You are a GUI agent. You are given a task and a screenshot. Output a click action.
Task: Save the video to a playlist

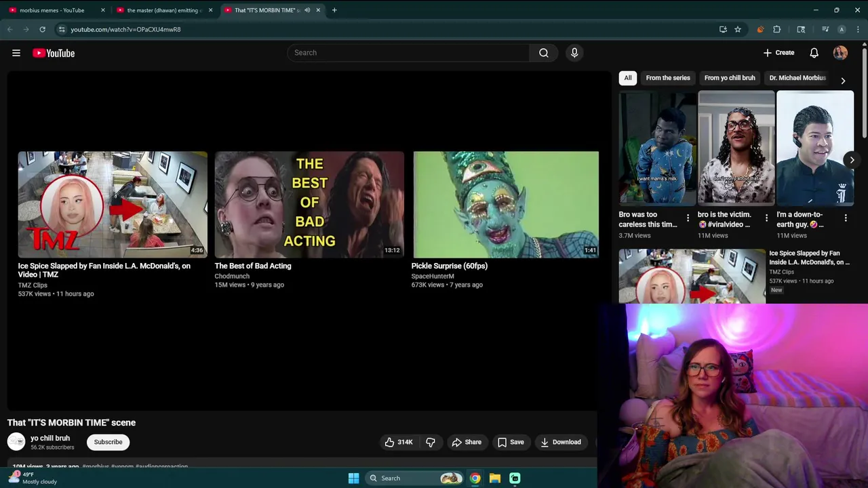point(511,442)
